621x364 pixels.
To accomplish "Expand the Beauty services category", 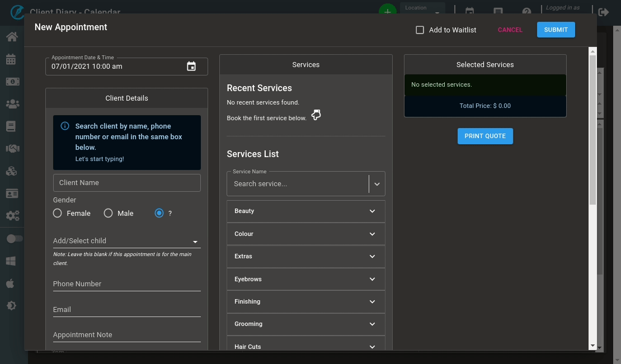I will click(x=305, y=211).
